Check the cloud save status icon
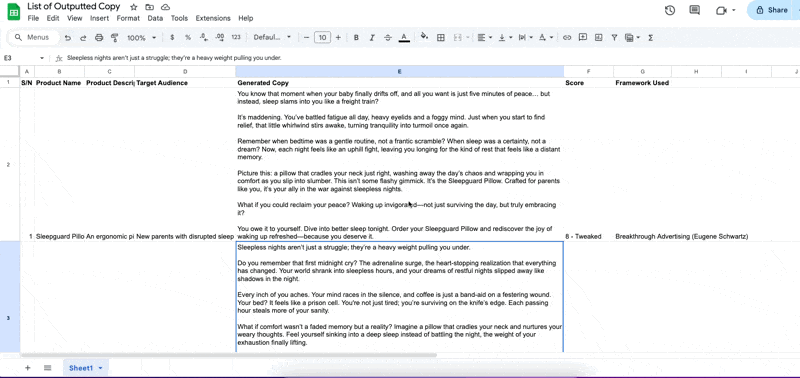 pos(165,7)
